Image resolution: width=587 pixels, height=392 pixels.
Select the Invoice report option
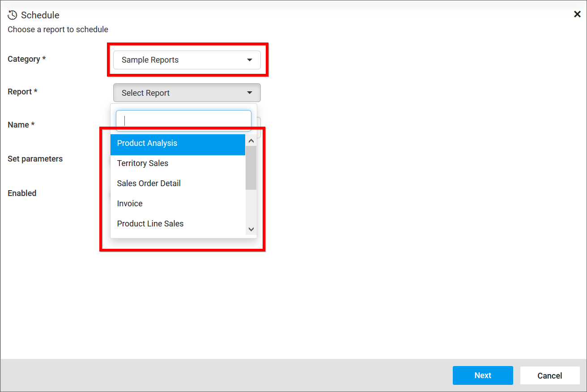[178, 204]
